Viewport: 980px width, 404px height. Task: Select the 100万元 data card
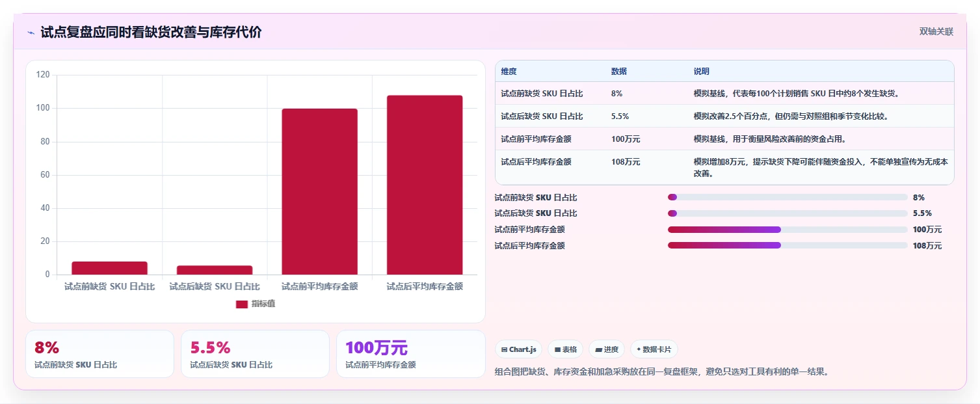click(x=410, y=354)
